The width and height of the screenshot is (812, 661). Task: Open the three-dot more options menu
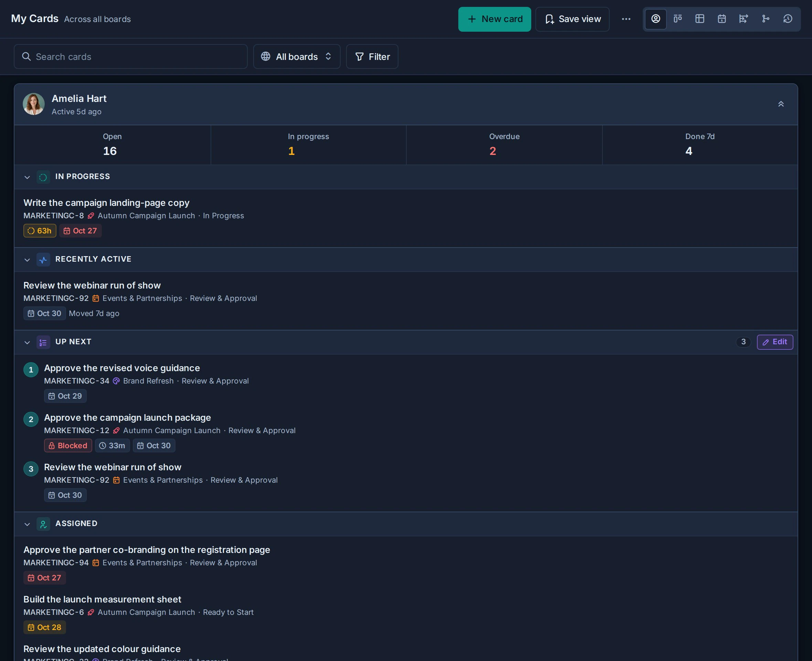click(626, 19)
